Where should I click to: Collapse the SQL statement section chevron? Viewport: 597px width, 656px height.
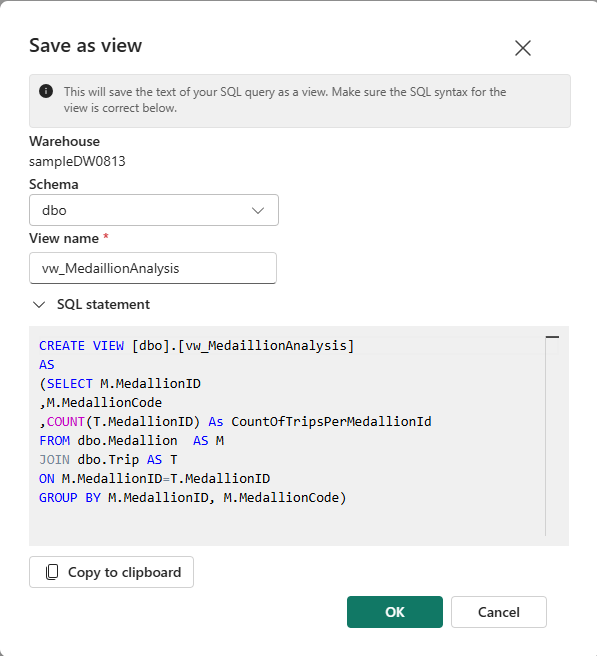click(x=39, y=305)
